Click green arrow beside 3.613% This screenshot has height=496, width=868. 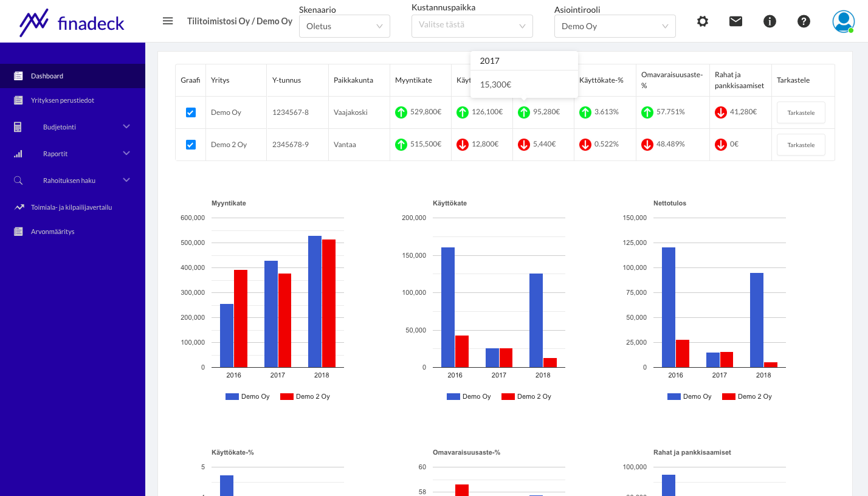[585, 112]
